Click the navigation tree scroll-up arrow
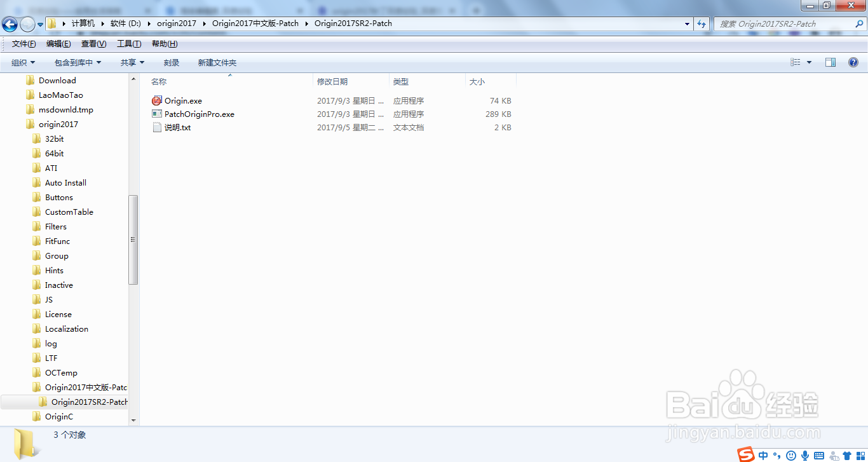The width and height of the screenshot is (868, 462). [x=133, y=79]
